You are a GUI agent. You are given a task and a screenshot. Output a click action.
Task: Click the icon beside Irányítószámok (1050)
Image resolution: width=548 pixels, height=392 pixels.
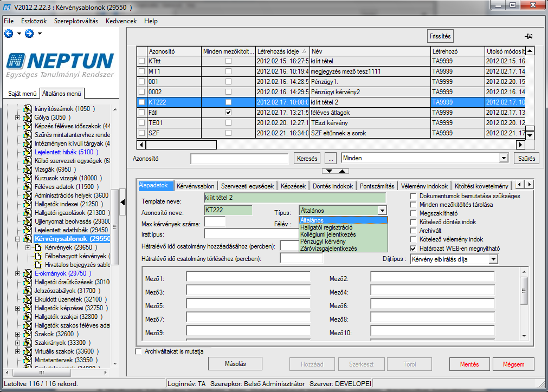point(28,109)
